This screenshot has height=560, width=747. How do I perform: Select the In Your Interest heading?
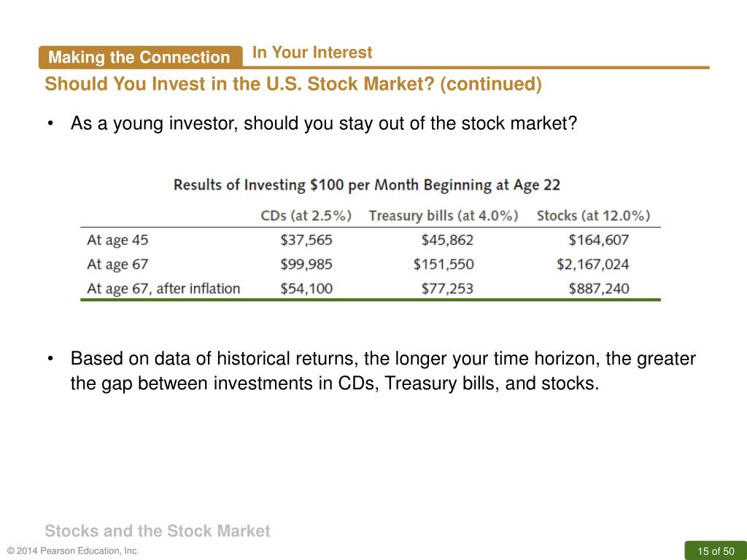(x=312, y=52)
